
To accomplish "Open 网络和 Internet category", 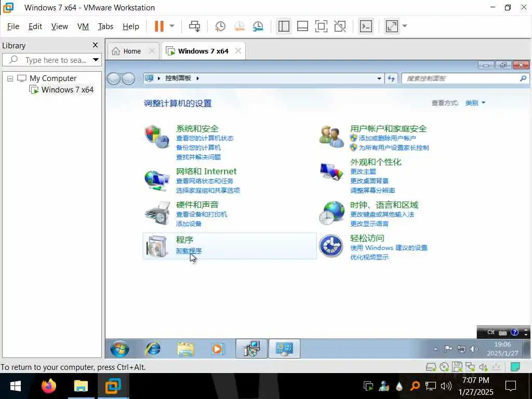I will [206, 171].
